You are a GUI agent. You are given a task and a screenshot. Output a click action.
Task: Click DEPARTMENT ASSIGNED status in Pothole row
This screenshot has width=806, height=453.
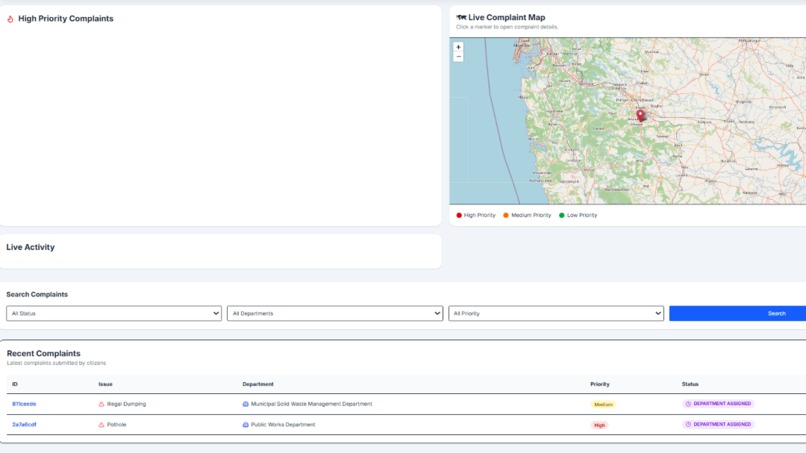pyautogui.click(x=718, y=424)
